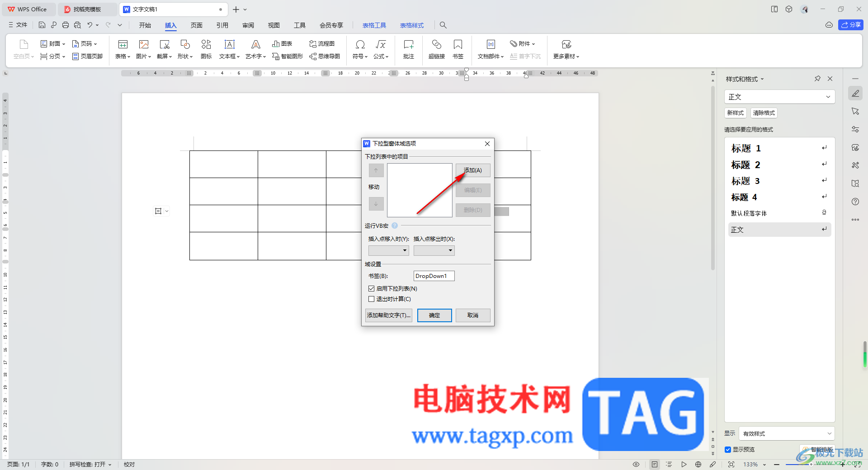Viewport: 868px width, 470px height.
Task: Insert a bookmark
Action: pos(458,49)
